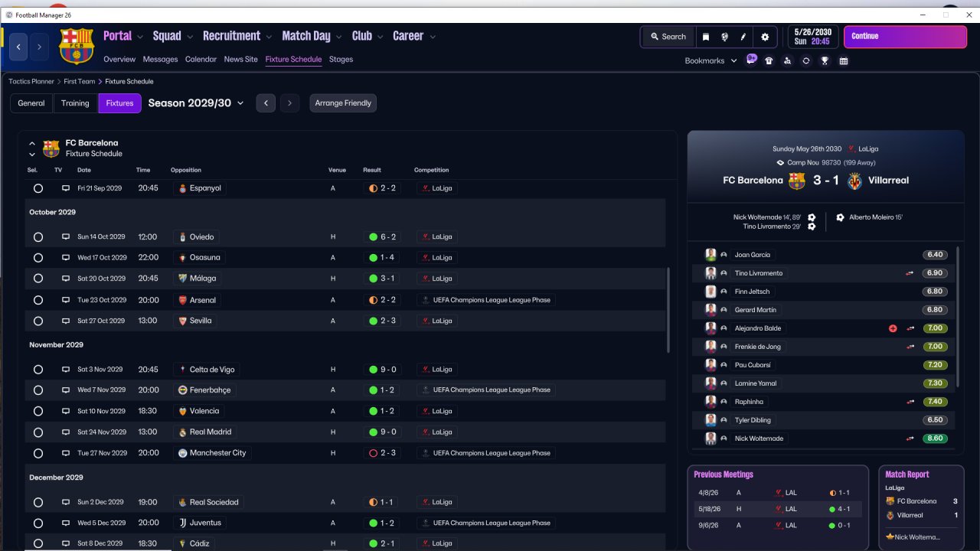Viewport: 980px width, 551px height.
Task: Open the Portal dropdown menu
Action: click(122, 36)
